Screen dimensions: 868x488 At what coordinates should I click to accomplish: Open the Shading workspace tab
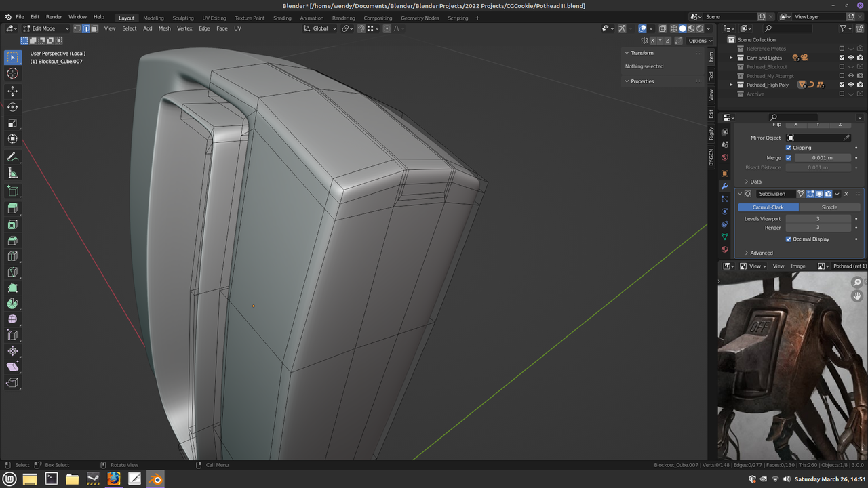pyautogui.click(x=282, y=18)
